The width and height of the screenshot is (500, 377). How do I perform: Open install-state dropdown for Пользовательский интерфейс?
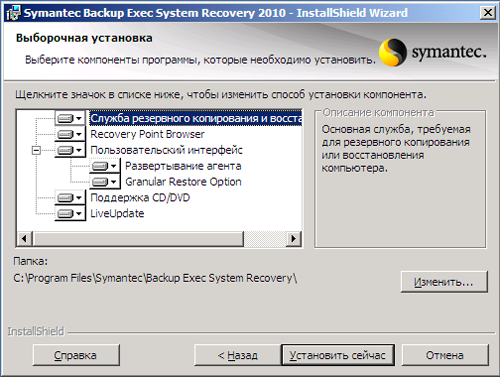[x=70, y=150]
